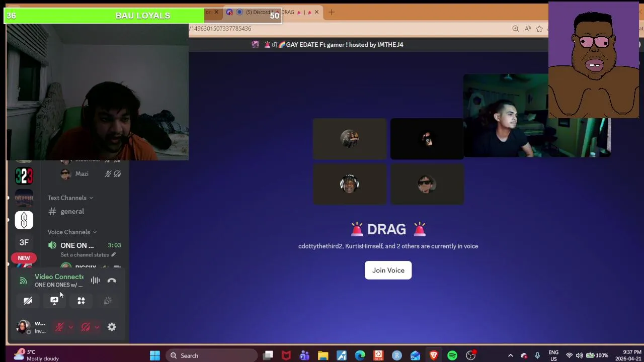
Task: Collapse the Text Channels category
Action: tap(70, 198)
